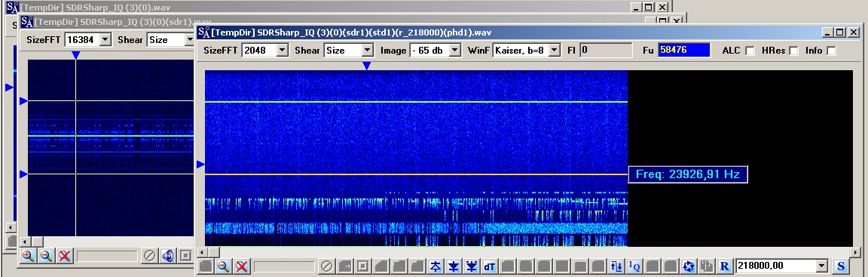Click empty status field in sdr1 bottom toolbar
This screenshot has height=277, width=868.
[107, 256]
